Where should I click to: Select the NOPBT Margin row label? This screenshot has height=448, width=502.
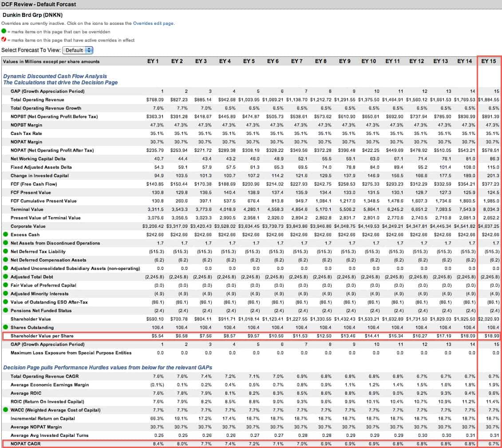(26, 125)
